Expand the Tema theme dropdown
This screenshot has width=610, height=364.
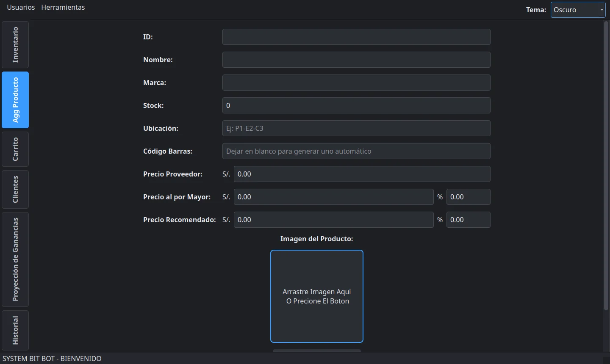(x=578, y=10)
